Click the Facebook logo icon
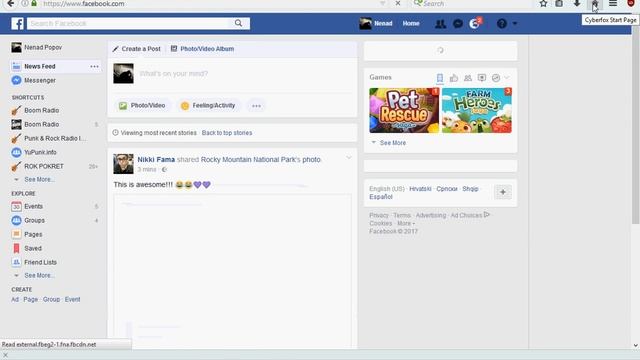This screenshot has height=360, width=640. [x=18, y=24]
